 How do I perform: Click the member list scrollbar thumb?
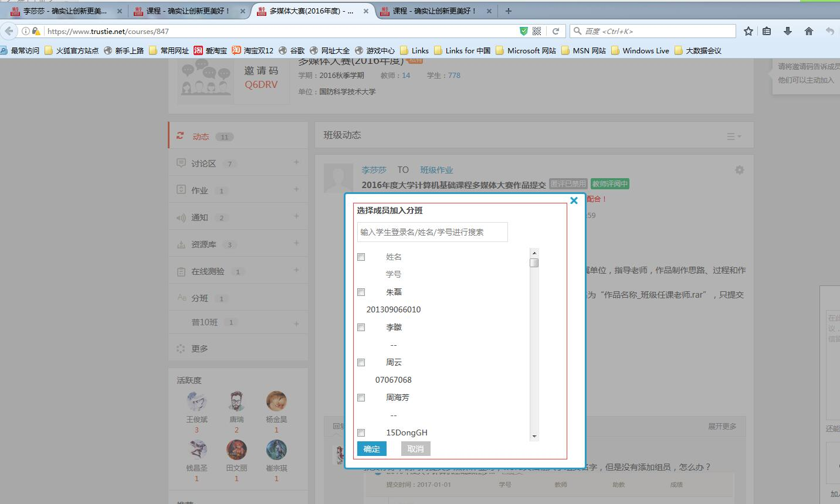(x=534, y=263)
